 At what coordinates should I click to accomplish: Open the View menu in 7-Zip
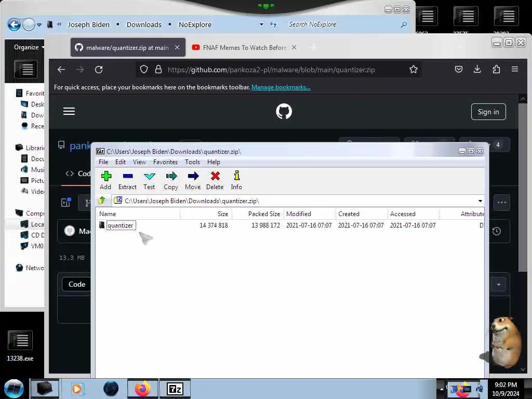139,162
